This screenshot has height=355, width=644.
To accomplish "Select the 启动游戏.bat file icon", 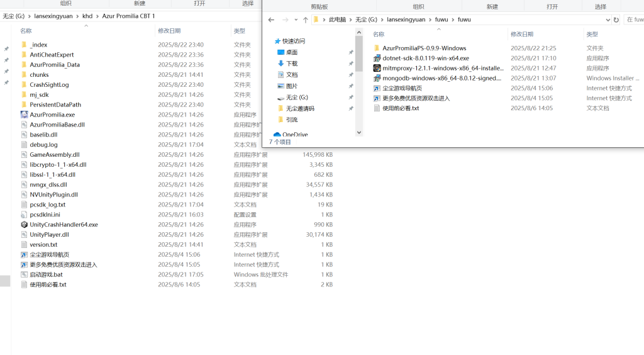I will [x=24, y=274].
